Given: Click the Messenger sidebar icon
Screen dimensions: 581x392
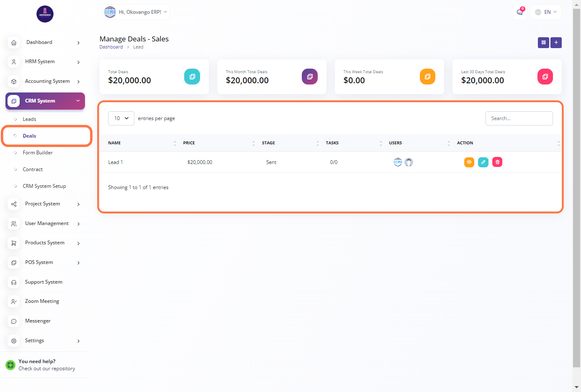Looking at the screenshot, I should point(14,321).
